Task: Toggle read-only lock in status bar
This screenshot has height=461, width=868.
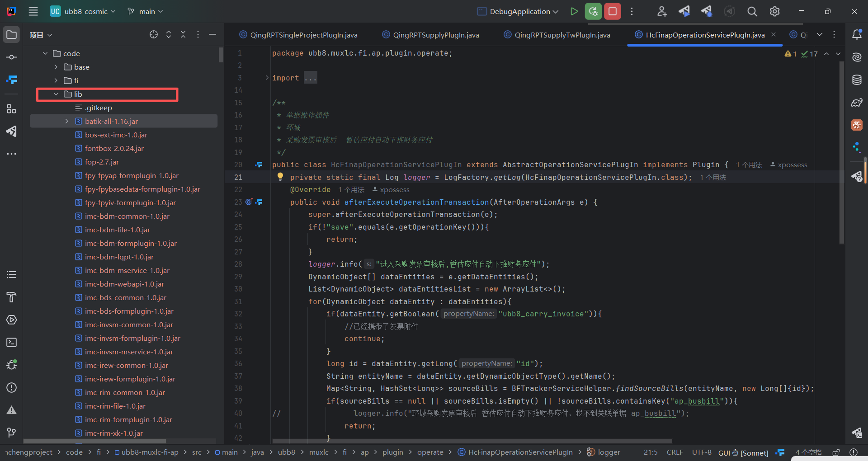Action: tap(836, 452)
